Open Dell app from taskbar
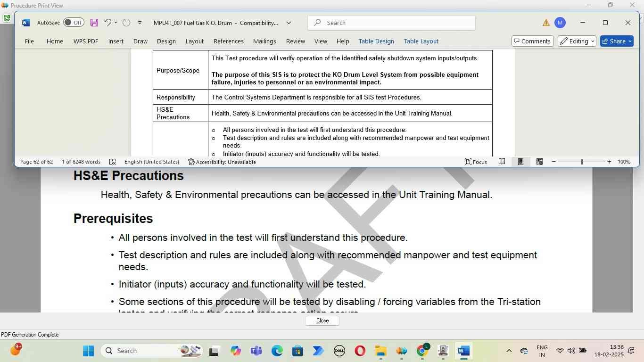This screenshot has width=644, height=362. 339,351
